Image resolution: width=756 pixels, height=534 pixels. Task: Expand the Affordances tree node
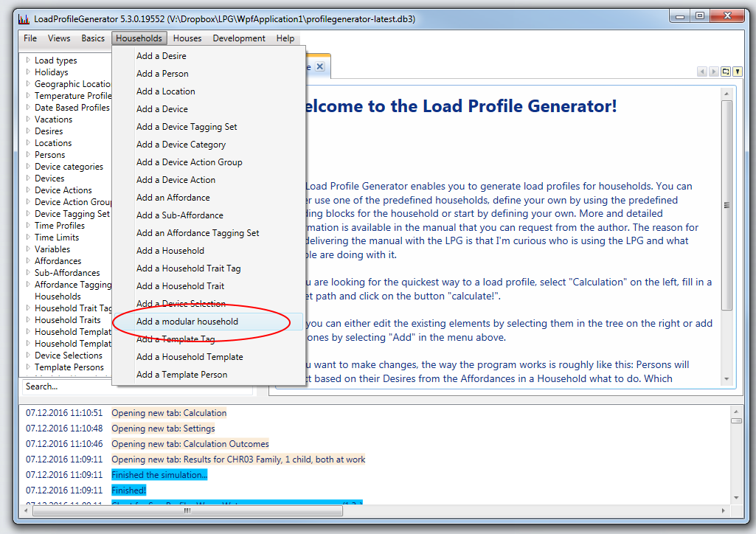click(x=28, y=261)
